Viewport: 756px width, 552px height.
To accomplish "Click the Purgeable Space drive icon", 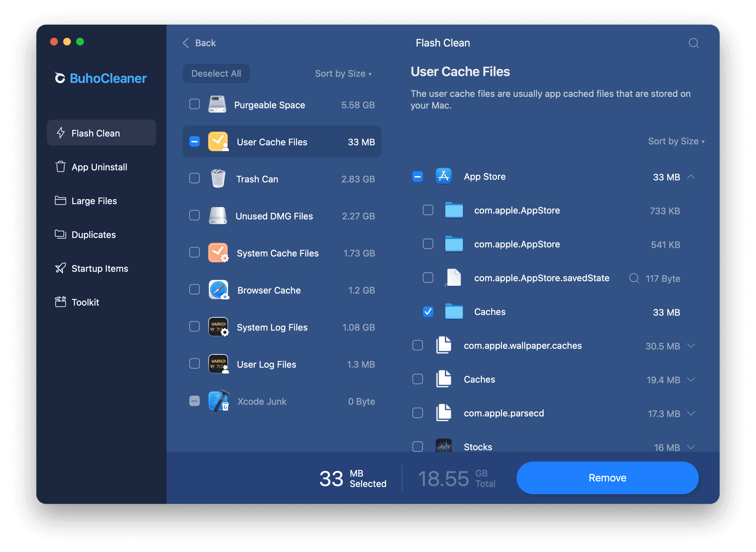I will (x=217, y=105).
